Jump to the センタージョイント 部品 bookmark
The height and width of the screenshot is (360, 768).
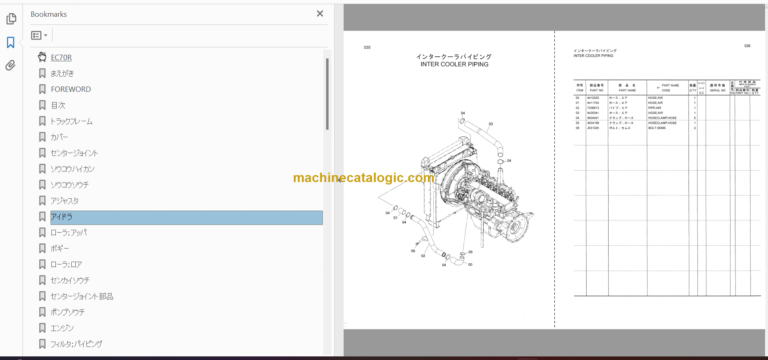(x=82, y=296)
